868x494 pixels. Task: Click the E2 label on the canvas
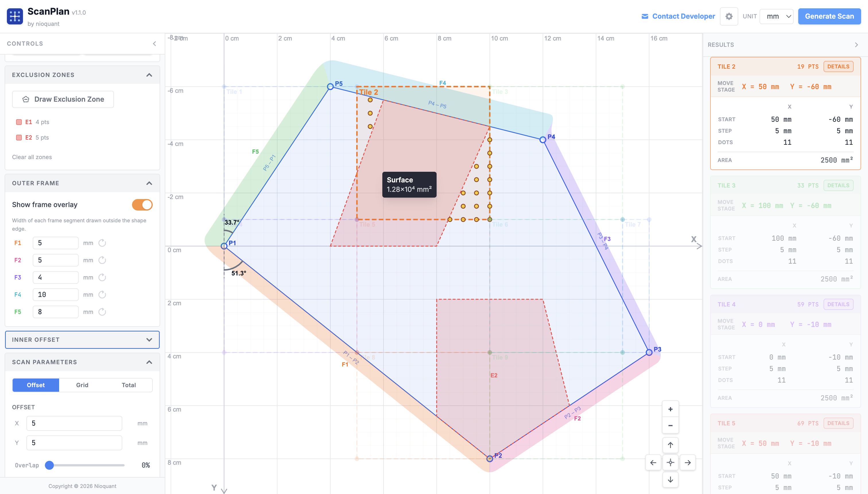click(x=494, y=375)
